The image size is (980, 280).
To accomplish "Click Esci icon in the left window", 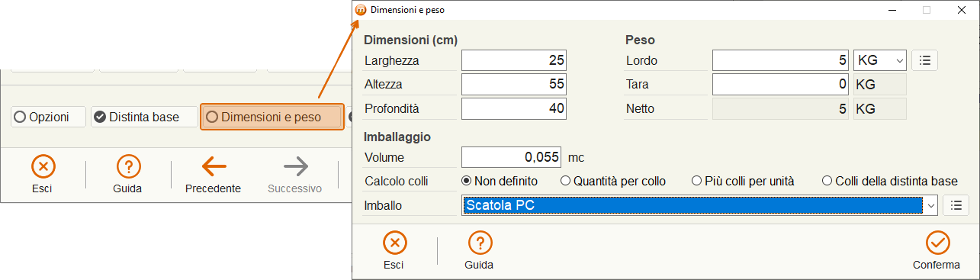I will [43, 166].
